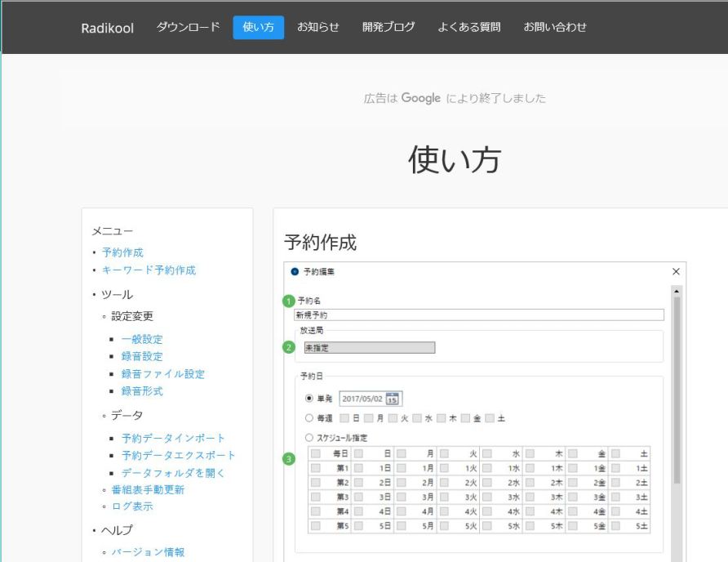The image size is (728, 562).
Task: Open the お知らせ navigation item
Action: point(318,27)
